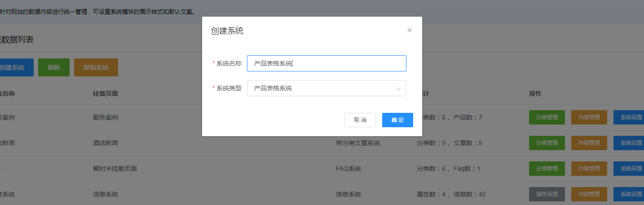Close the 创建系统 dialog with X icon
Image resolution: width=644 pixels, height=205 pixels.
409,30
